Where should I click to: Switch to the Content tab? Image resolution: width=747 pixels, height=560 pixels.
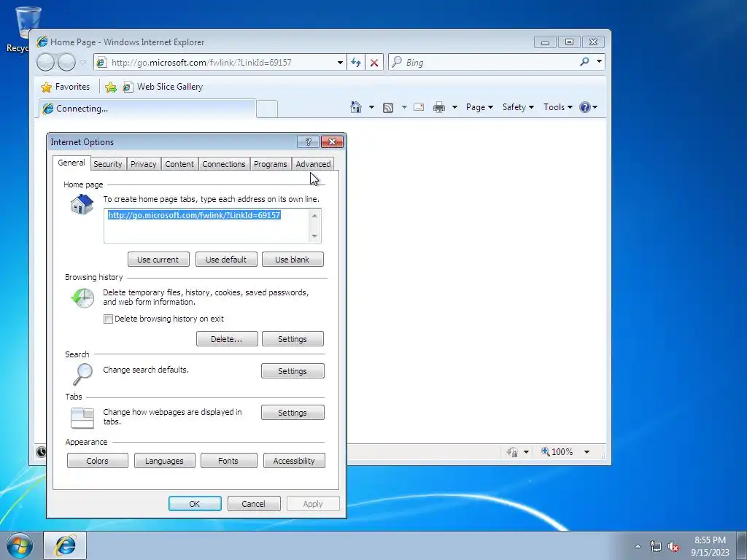179,164
